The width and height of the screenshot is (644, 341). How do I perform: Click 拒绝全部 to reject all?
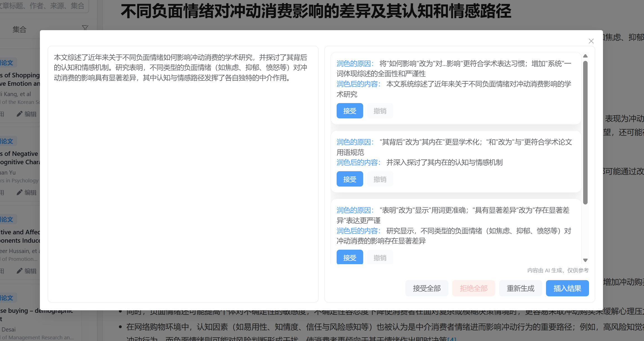pos(473,288)
